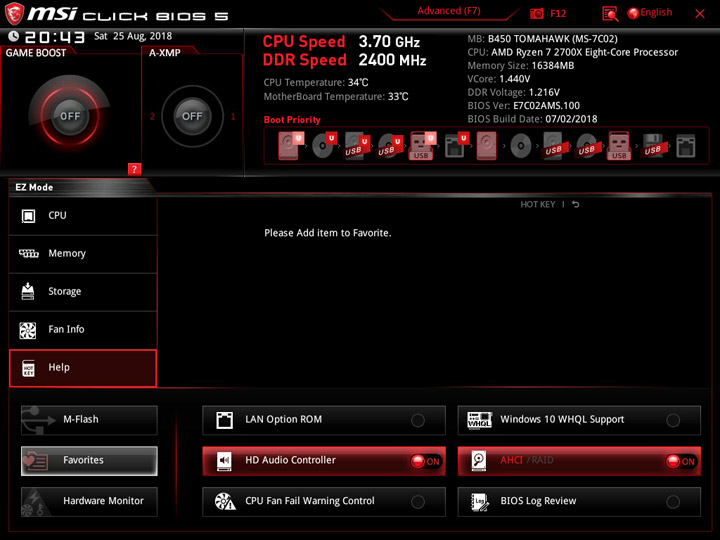Select the UEFI USB hard disk boot device
720x540 pixels.
[357, 146]
